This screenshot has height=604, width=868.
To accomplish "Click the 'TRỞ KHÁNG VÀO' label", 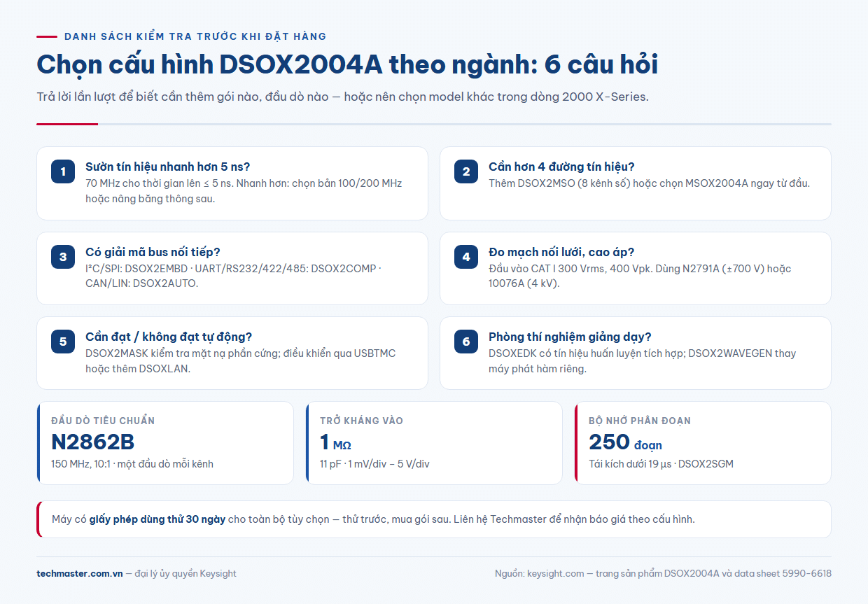I will point(361,421).
